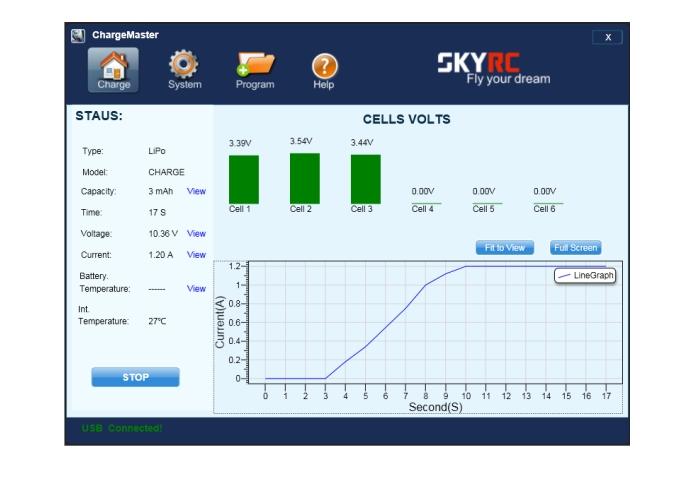
Task: Click the 27°C internal temperature value
Action: [157, 321]
